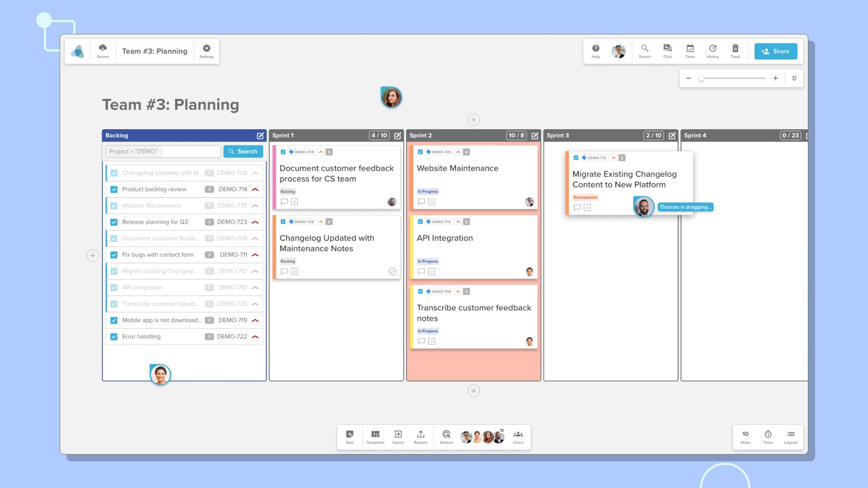Image resolution: width=868 pixels, height=488 pixels.
Task: Open the Chat panel
Action: click(x=667, y=51)
